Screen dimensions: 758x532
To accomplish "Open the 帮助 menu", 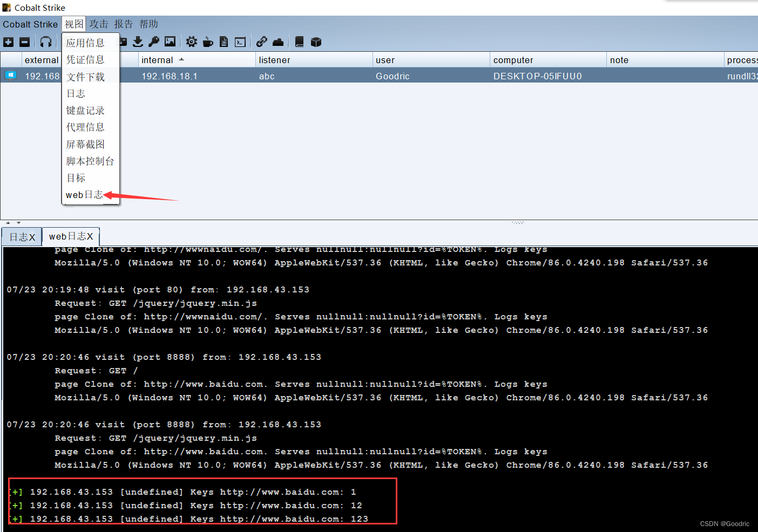I will [149, 24].
